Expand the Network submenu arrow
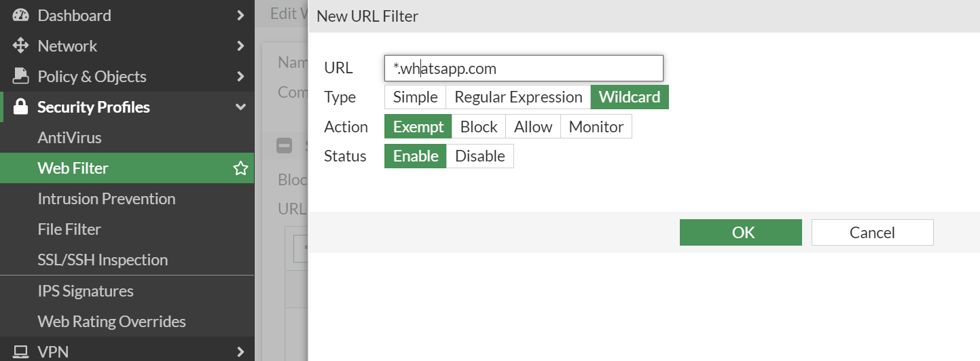Viewport: 980px width, 361px height. click(x=240, y=46)
